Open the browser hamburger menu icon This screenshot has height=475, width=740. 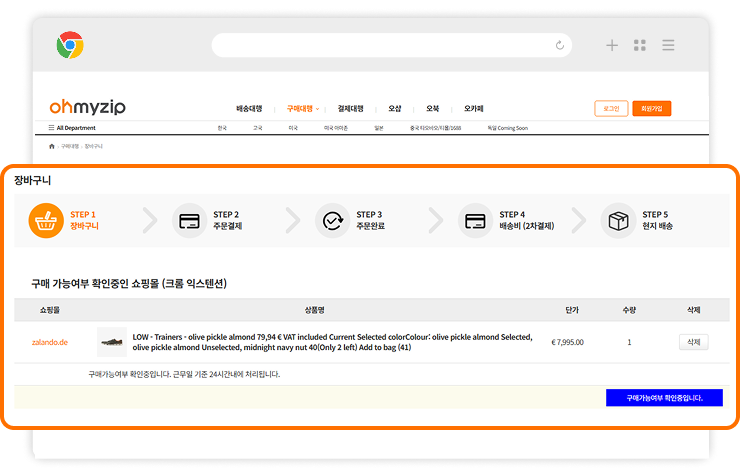pyautogui.click(x=668, y=45)
